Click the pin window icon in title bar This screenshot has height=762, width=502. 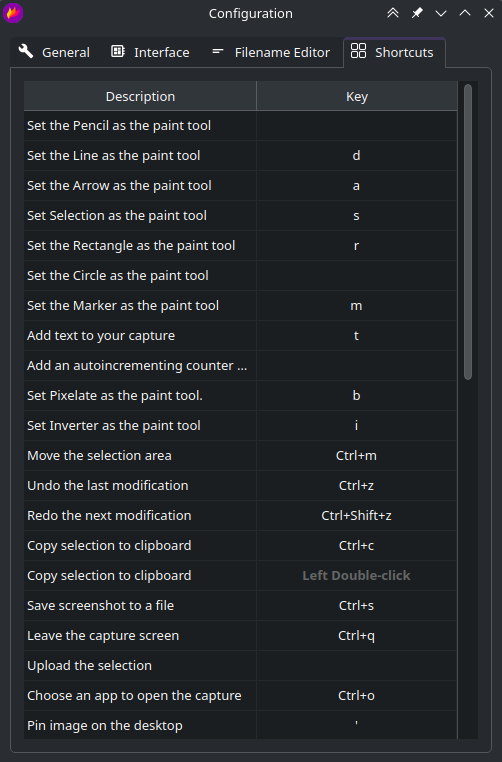[417, 13]
